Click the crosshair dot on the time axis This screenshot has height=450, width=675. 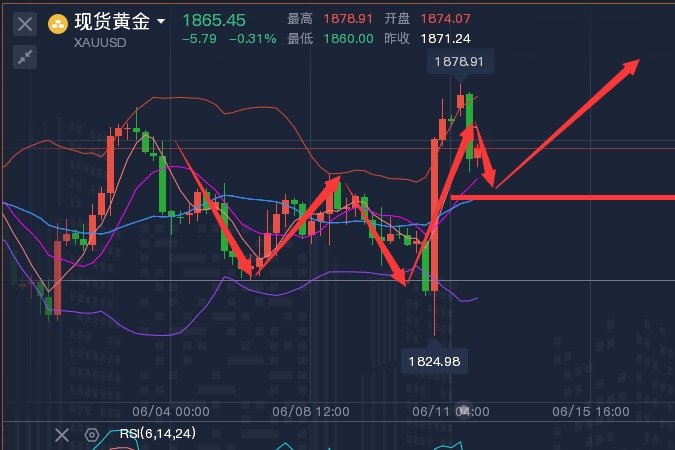[x=463, y=411]
